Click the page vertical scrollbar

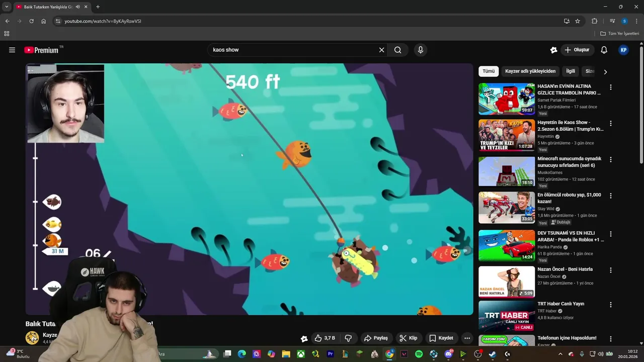click(x=641, y=105)
